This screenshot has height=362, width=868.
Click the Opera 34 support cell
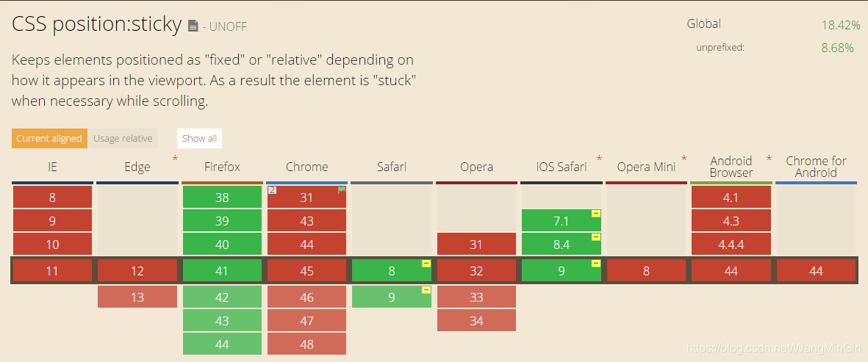click(476, 321)
